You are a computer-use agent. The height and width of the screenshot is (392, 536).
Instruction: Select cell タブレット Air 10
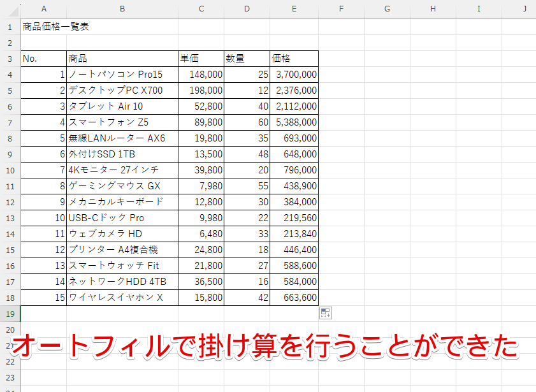pyautogui.click(x=122, y=106)
